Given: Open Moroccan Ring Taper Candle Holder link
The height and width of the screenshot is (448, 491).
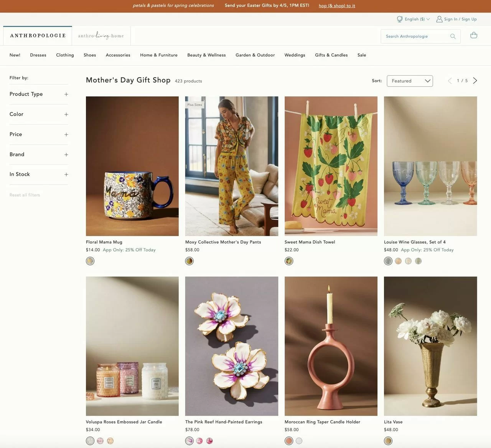Looking at the screenshot, I should click(322, 422).
